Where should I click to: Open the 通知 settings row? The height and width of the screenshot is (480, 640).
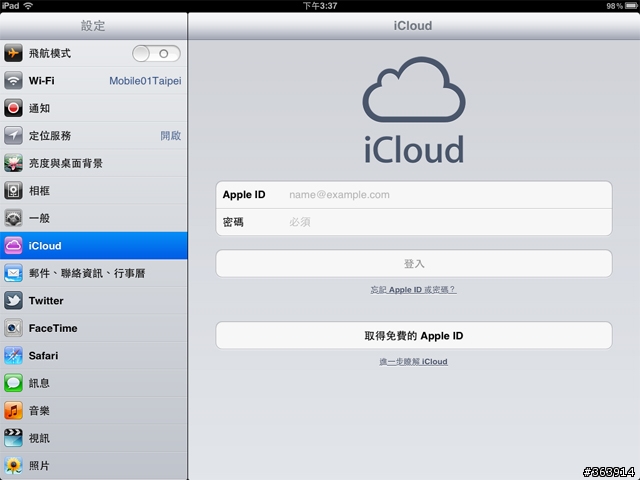click(93, 108)
